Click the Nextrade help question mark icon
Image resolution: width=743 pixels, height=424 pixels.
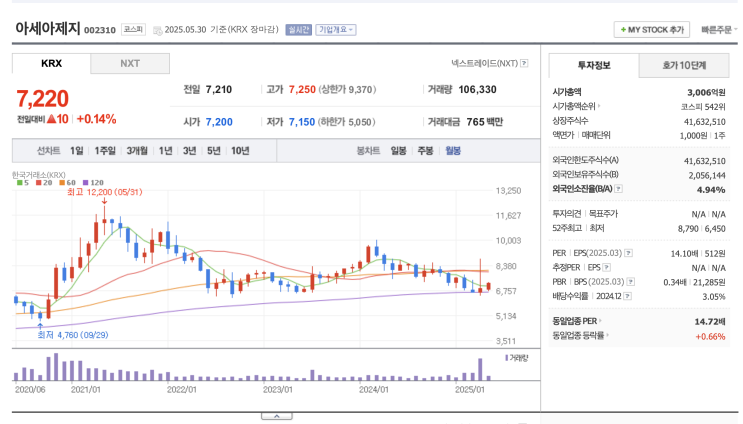524,63
